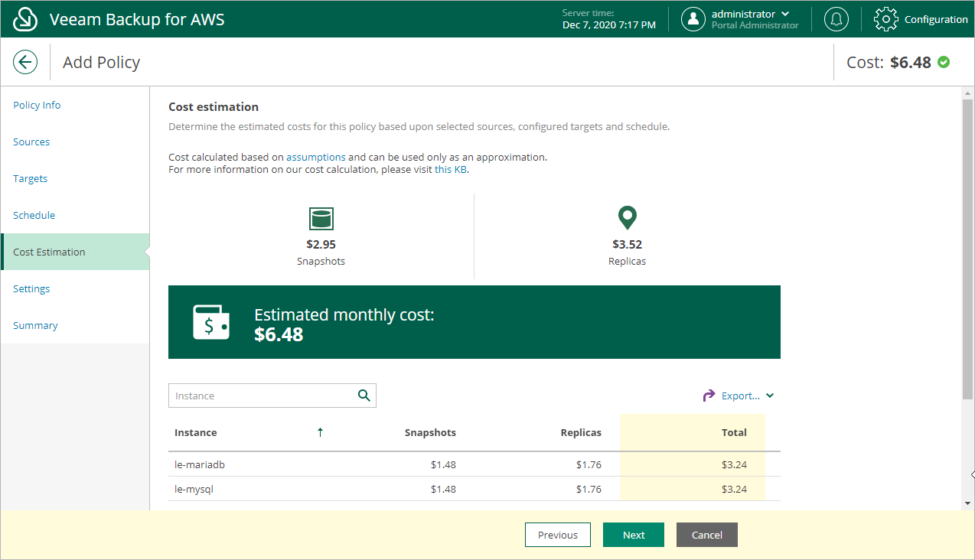The height and width of the screenshot is (560, 975).
Task: Open the Summary step
Action: [x=35, y=325]
